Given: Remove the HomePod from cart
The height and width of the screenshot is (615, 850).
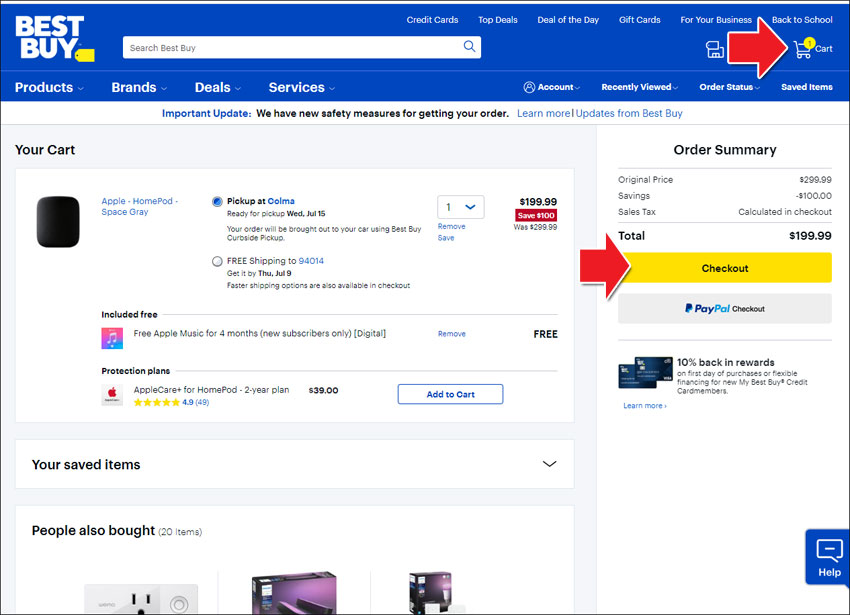Looking at the screenshot, I should pyautogui.click(x=452, y=227).
